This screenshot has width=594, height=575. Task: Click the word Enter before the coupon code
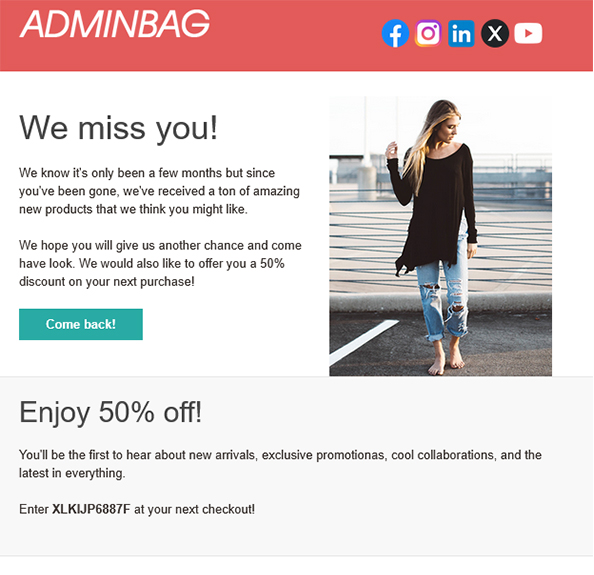(x=34, y=509)
